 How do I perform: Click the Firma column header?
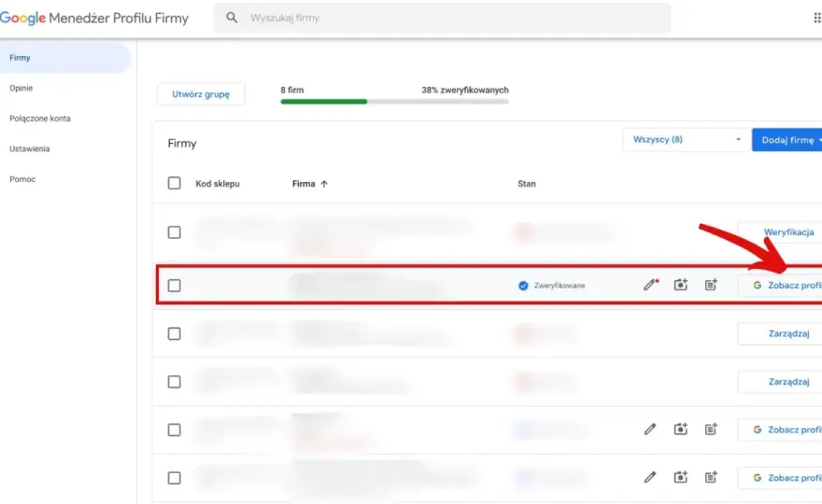[304, 184]
